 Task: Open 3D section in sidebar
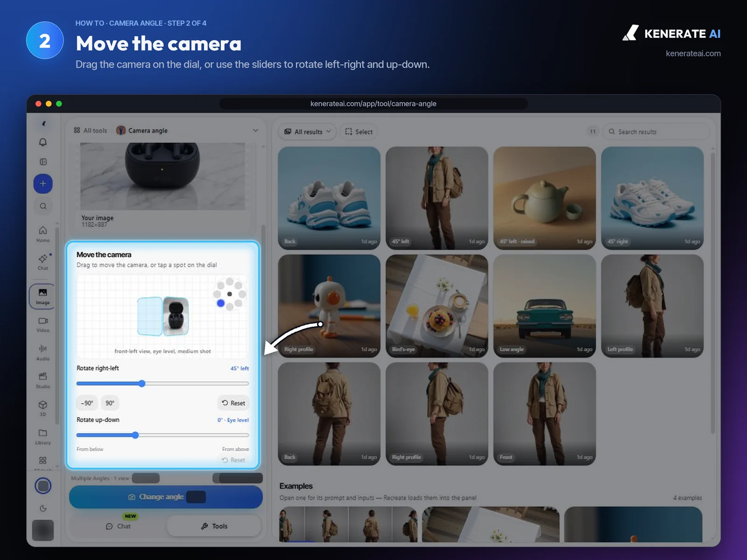[x=43, y=408]
